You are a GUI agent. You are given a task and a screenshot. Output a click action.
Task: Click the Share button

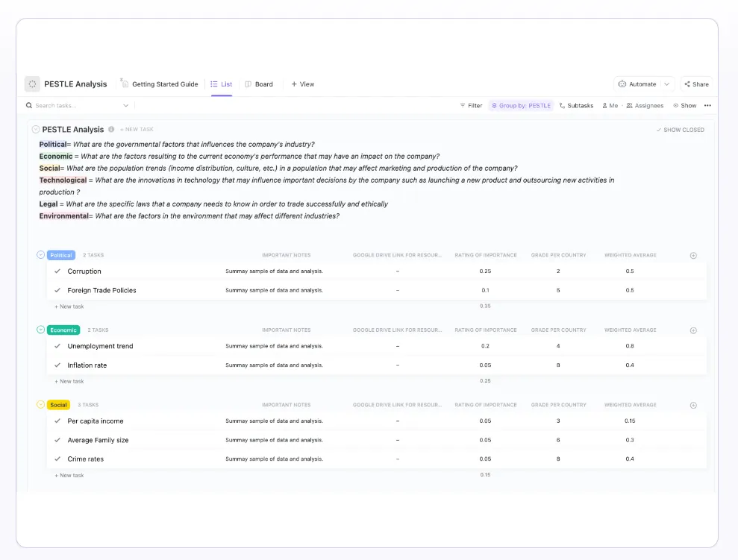[696, 84]
